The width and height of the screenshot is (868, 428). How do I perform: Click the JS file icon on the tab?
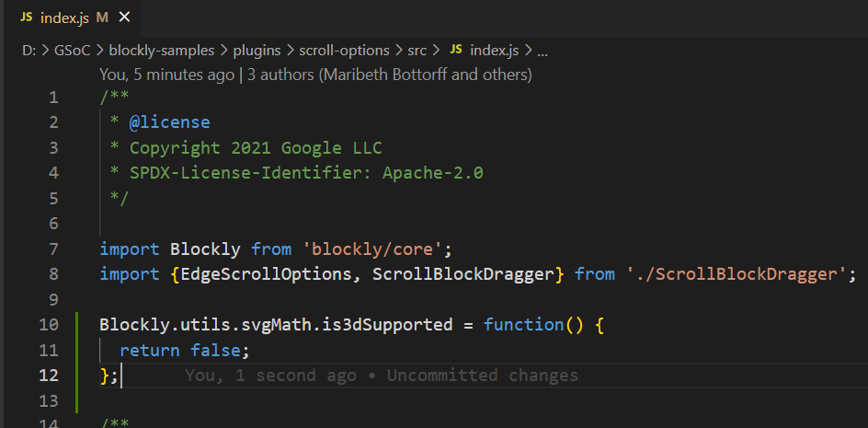click(27, 17)
